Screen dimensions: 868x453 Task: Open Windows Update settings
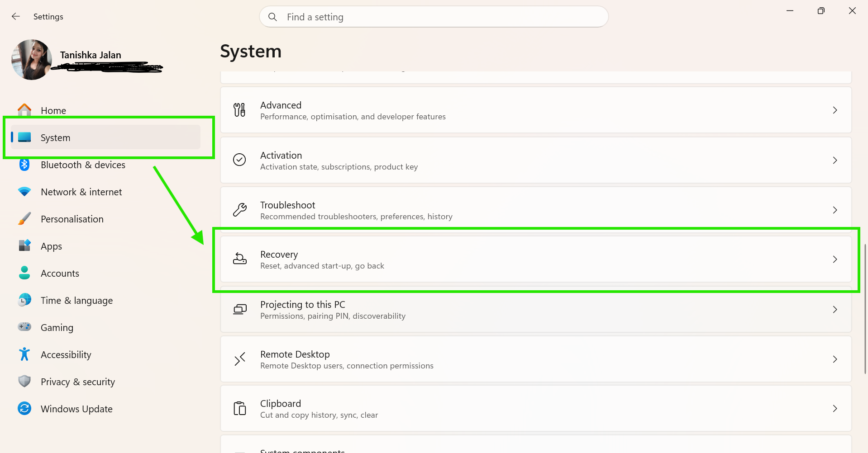tap(105, 409)
